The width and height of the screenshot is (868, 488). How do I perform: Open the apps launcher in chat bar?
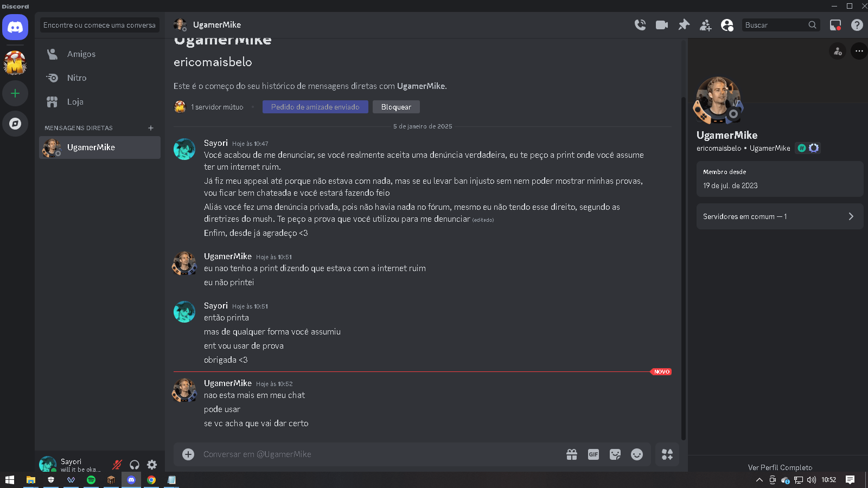(x=667, y=454)
